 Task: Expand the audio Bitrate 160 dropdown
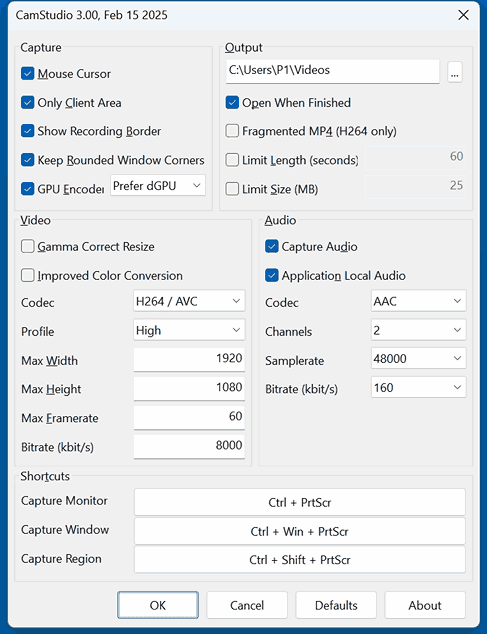(419, 387)
